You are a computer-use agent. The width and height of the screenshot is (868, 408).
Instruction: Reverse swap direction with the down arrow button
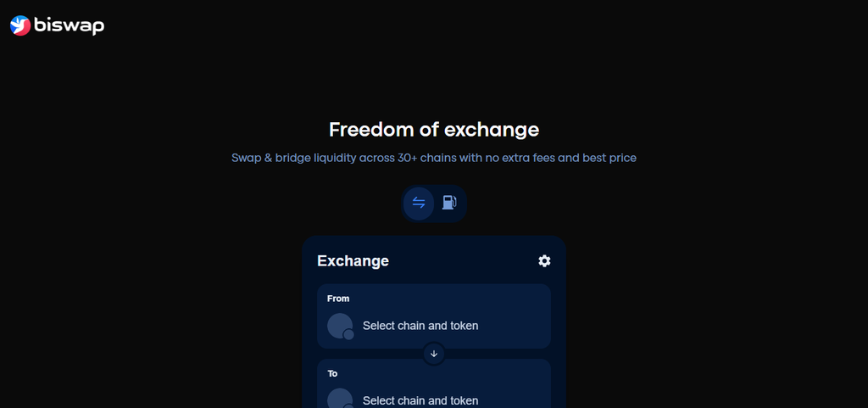434,354
